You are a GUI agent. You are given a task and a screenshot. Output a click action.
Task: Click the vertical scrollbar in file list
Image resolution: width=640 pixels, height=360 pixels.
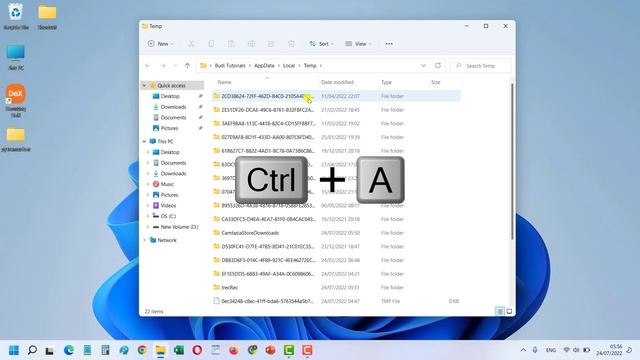(x=512, y=162)
